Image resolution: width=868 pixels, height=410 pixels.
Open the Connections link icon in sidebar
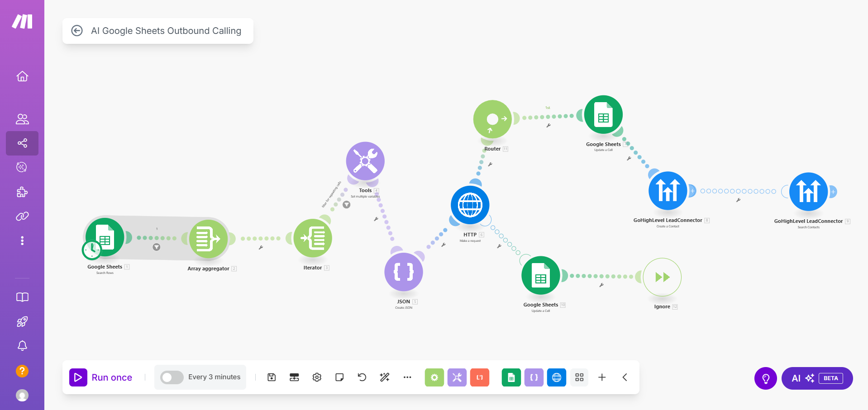pyautogui.click(x=22, y=217)
